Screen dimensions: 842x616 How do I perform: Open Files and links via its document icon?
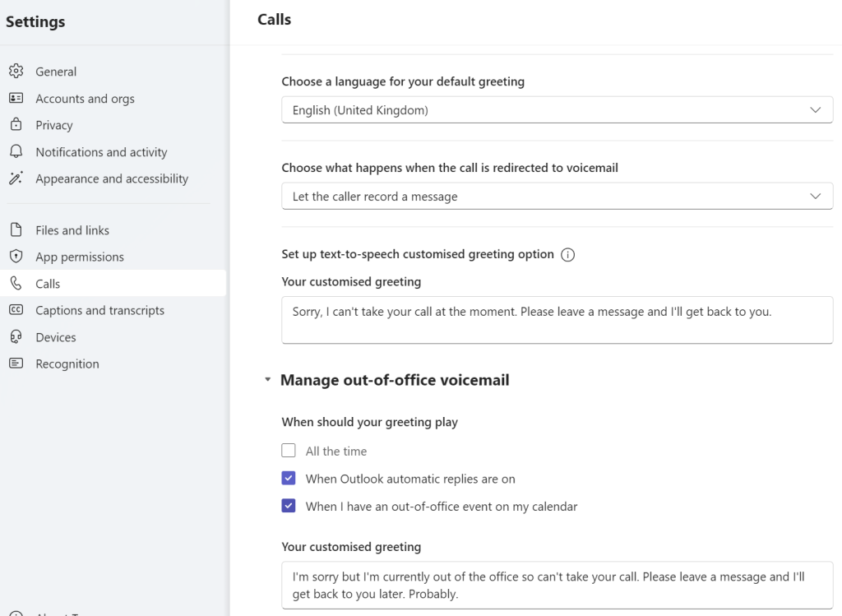point(16,229)
